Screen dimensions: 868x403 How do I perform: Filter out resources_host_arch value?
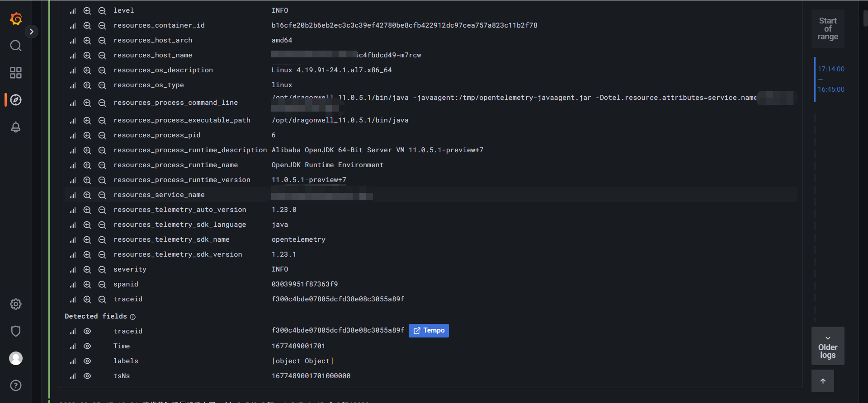102,40
